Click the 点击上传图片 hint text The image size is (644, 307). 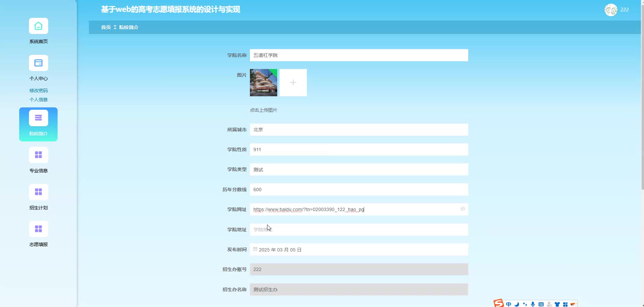pyautogui.click(x=263, y=110)
